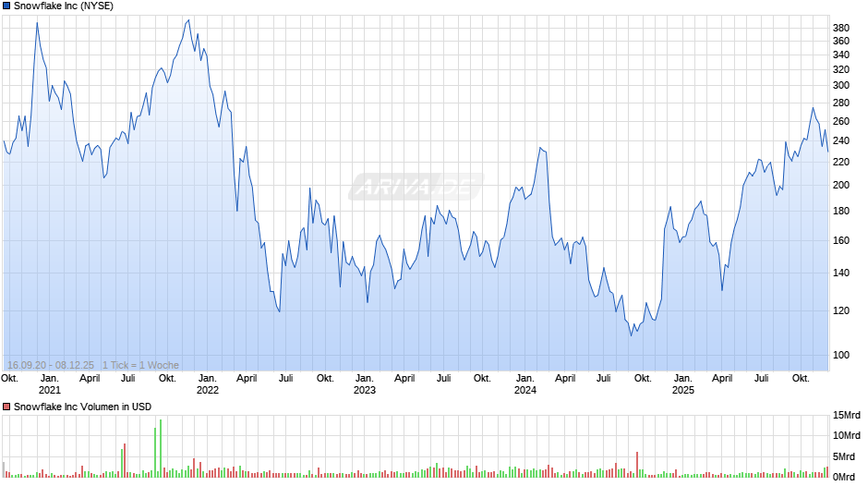This screenshot has width=868, height=486.
Task: Click the 15Mrd volume axis label
Action: pos(847,416)
